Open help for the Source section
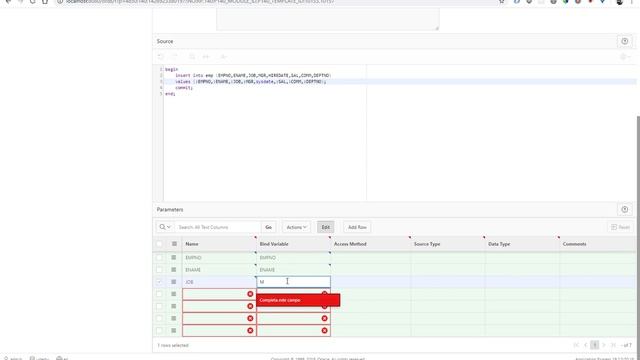 click(624, 41)
